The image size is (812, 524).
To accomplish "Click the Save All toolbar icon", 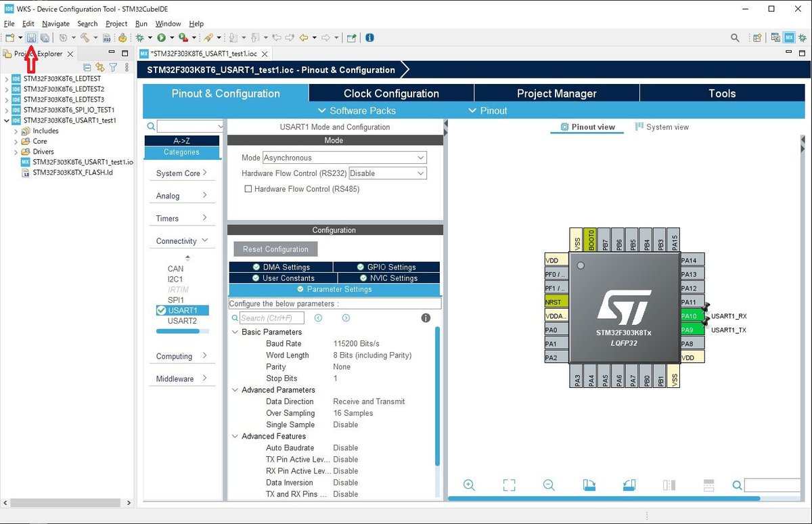I will [44, 38].
